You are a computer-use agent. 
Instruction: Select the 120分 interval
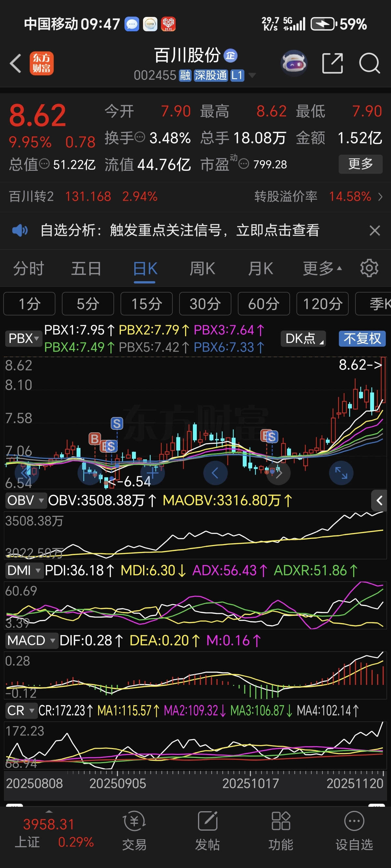323,304
